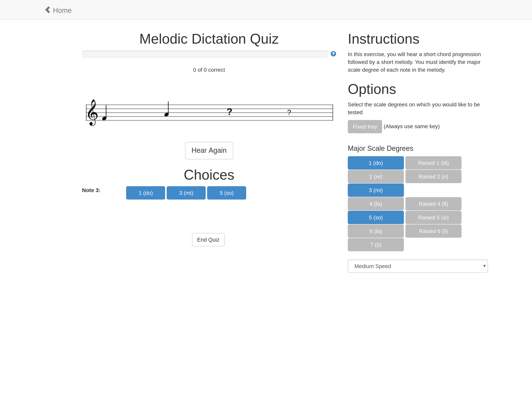The height and width of the screenshot is (399, 532).
Task: Click the light question mark at staff end
Action: coord(289,112)
